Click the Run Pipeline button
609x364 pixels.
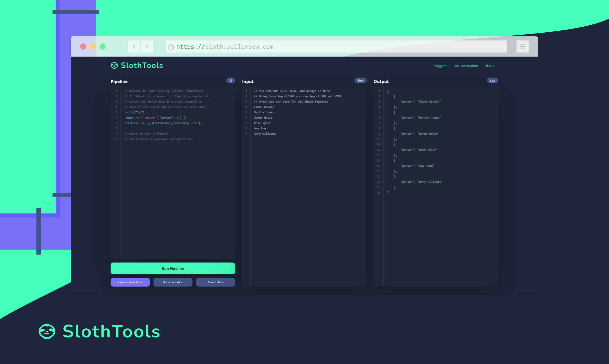173,268
